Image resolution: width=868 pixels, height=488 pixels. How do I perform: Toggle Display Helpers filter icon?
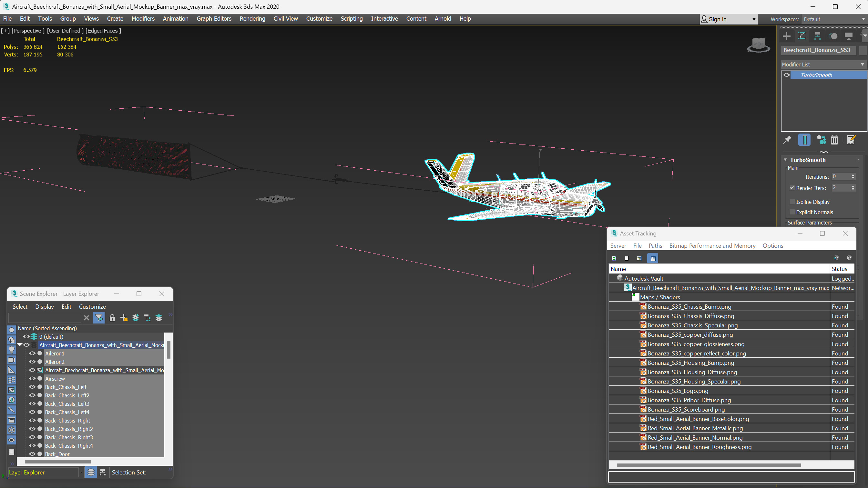click(11, 370)
